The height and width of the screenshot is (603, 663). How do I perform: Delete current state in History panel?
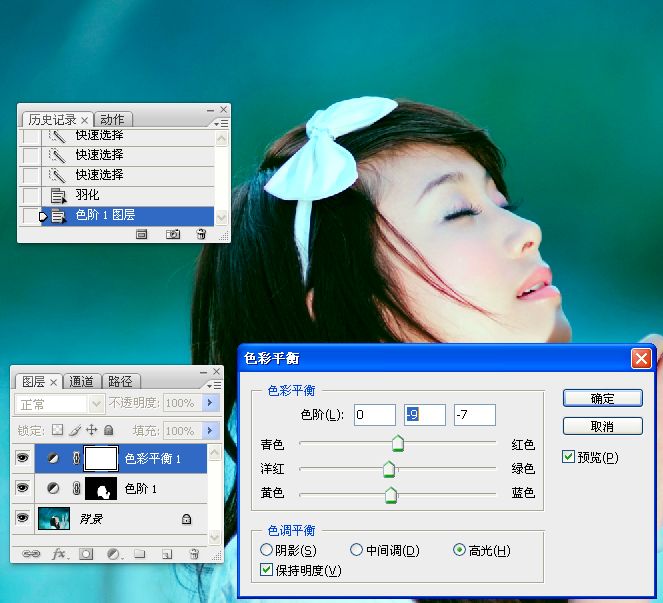[201, 234]
